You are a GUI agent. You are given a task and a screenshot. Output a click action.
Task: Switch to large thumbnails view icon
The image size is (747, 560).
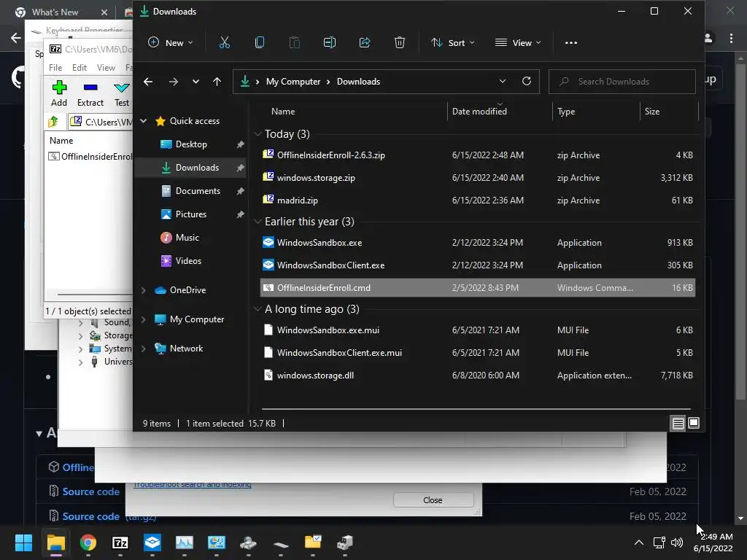(694, 423)
